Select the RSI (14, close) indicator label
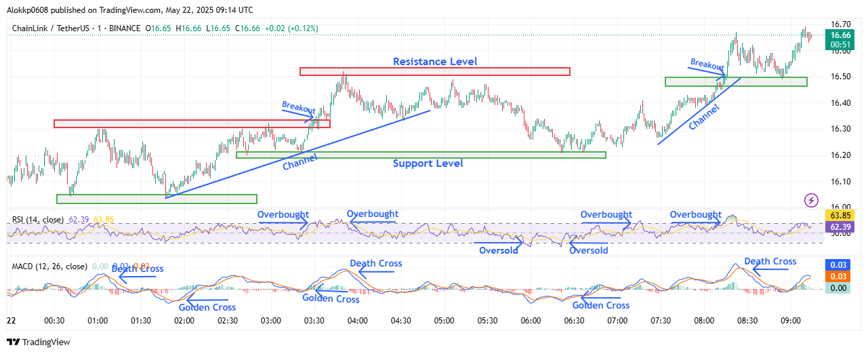Viewport: 868px width, 354px height. [38, 220]
